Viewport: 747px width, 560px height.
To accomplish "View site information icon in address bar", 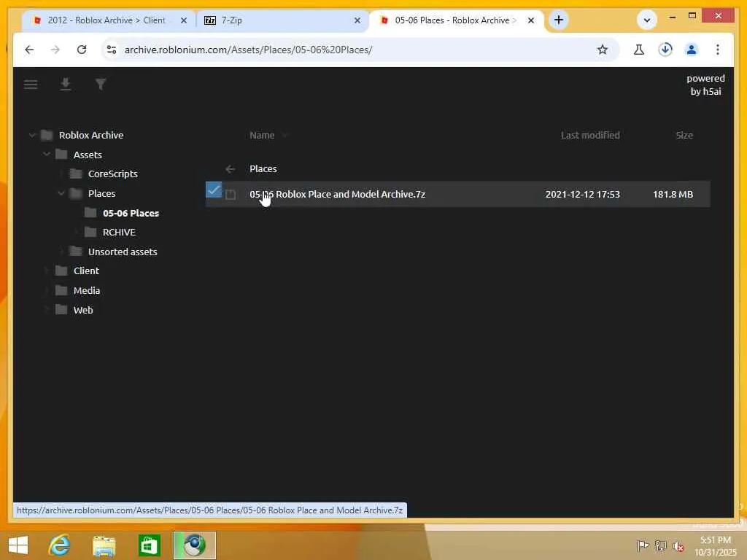I will [112, 50].
